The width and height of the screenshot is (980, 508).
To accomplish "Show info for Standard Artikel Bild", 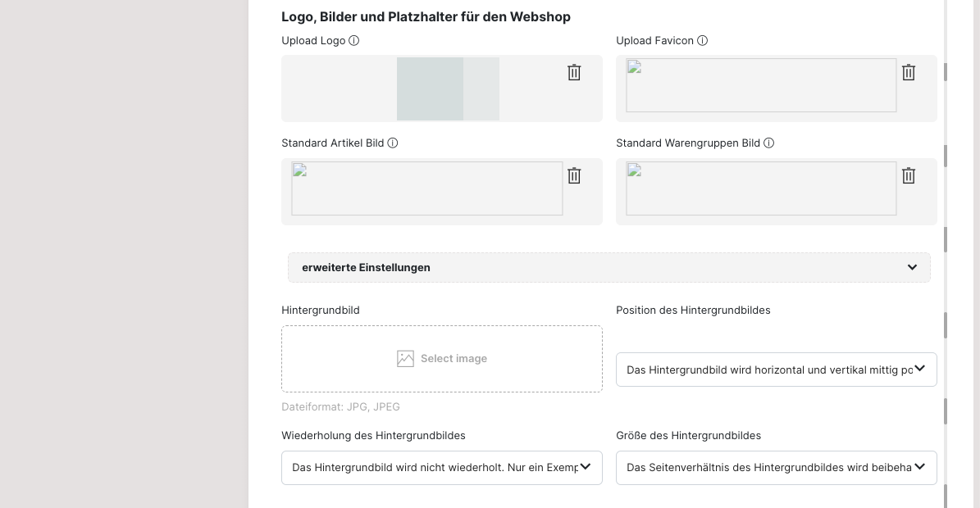I will pyautogui.click(x=393, y=143).
